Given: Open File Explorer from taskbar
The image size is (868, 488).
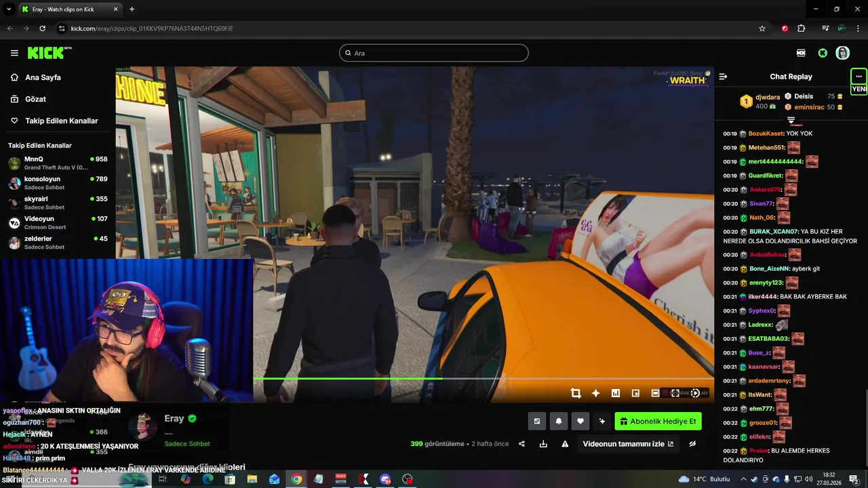Looking at the screenshot, I should (252, 479).
